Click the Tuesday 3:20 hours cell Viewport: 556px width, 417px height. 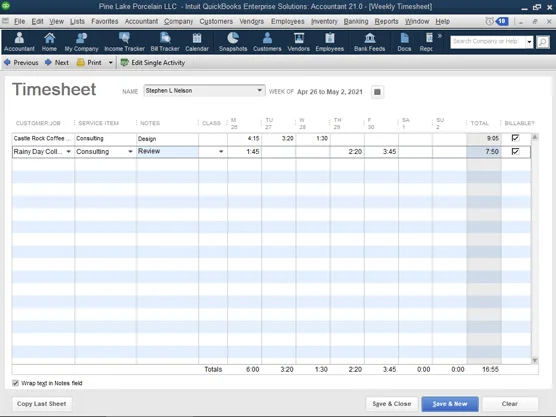(278, 138)
